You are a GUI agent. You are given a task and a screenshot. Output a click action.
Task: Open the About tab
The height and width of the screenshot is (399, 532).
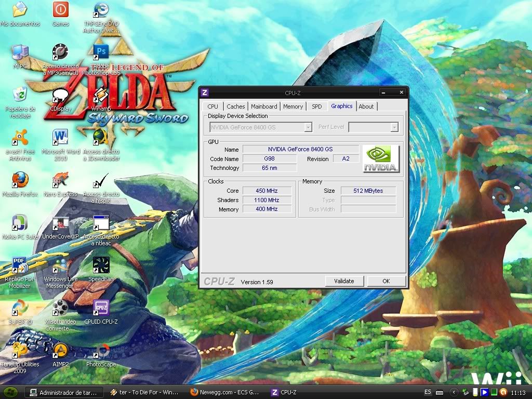point(366,106)
